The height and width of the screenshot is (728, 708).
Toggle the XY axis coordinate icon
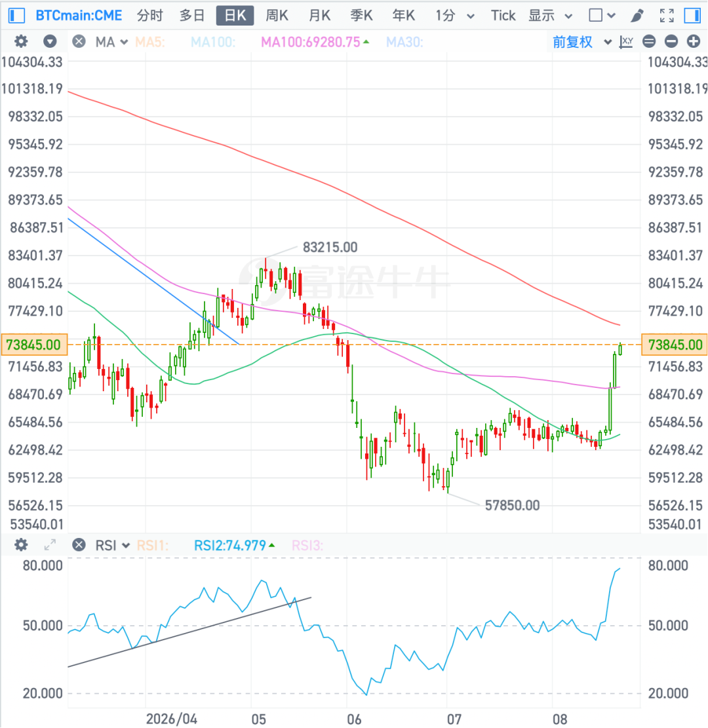tap(626, 42)
